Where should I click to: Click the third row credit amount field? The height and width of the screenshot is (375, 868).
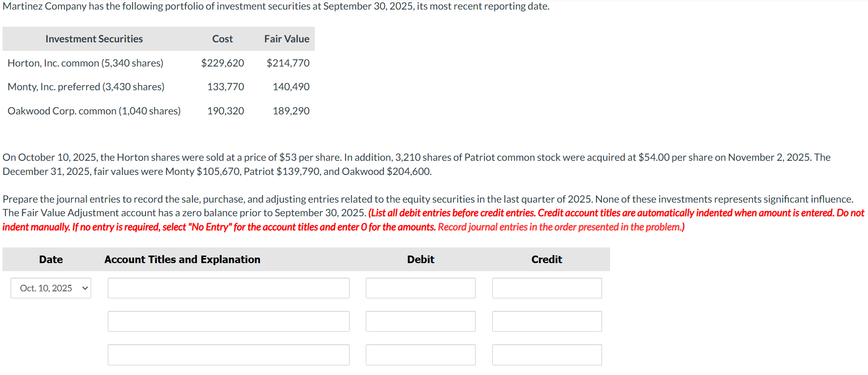[x=547, y=355]
